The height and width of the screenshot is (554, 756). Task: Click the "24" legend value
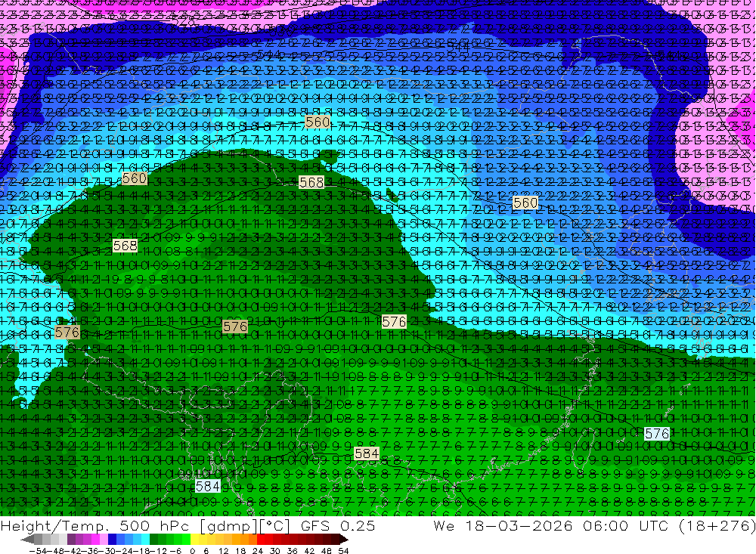(258, 551)
